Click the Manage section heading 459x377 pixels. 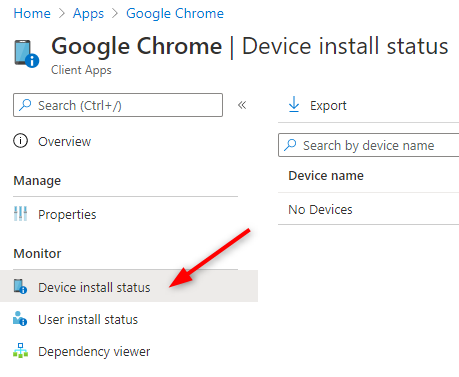click(x=37, y=181)
